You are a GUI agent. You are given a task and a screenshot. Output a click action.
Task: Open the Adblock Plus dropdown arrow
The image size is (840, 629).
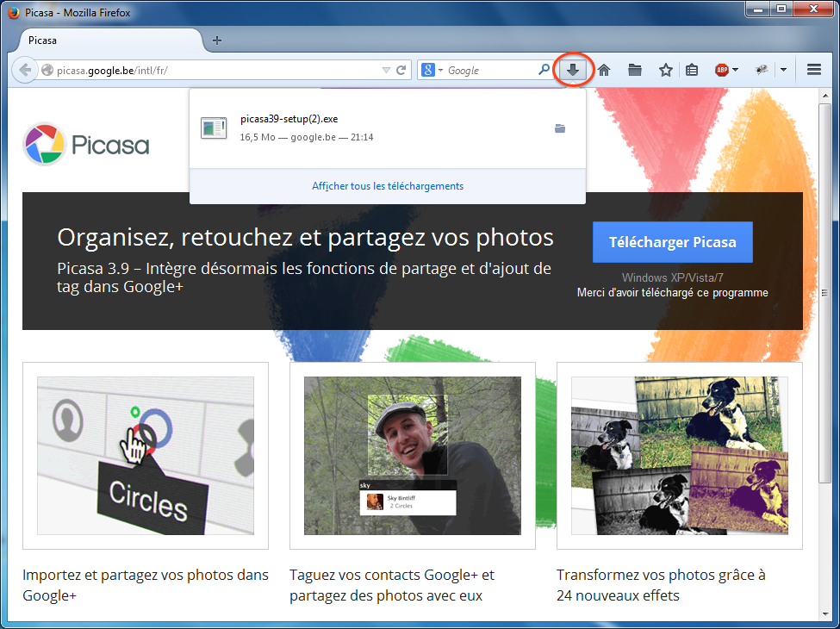point(735,70)
